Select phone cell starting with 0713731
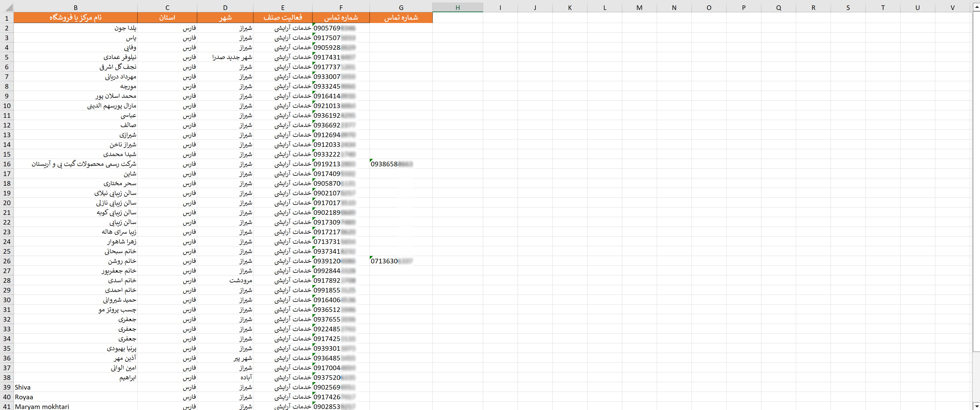 click(341, 241)
